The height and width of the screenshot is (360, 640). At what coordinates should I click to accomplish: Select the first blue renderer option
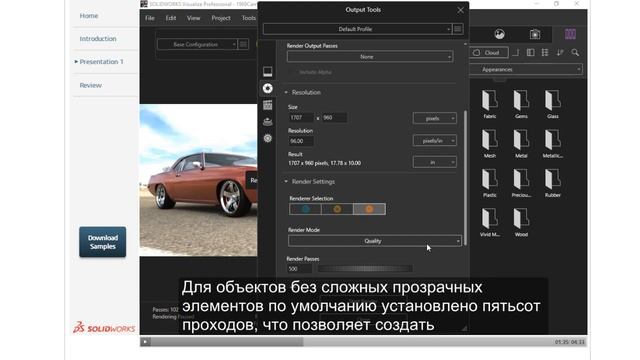pyautogui.click(x=305, y=209)
